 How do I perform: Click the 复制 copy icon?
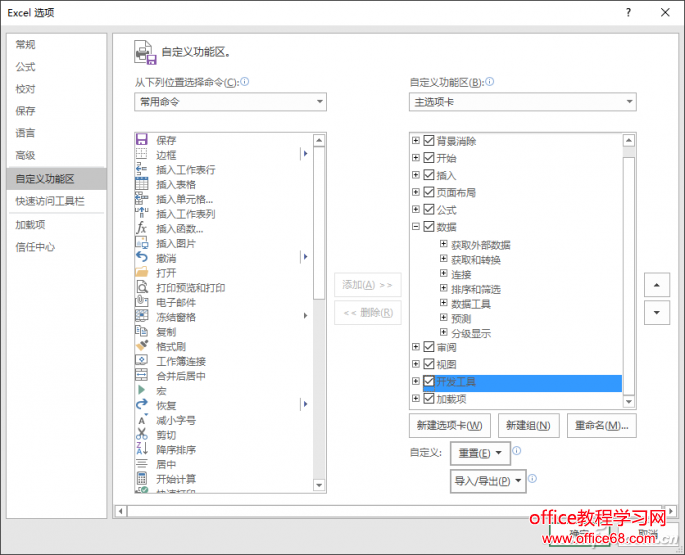[x=142, y=331]
